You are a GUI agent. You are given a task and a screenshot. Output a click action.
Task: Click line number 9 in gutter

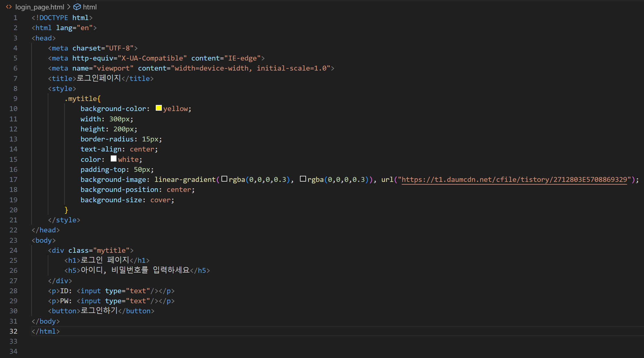[x=15, y=99]
